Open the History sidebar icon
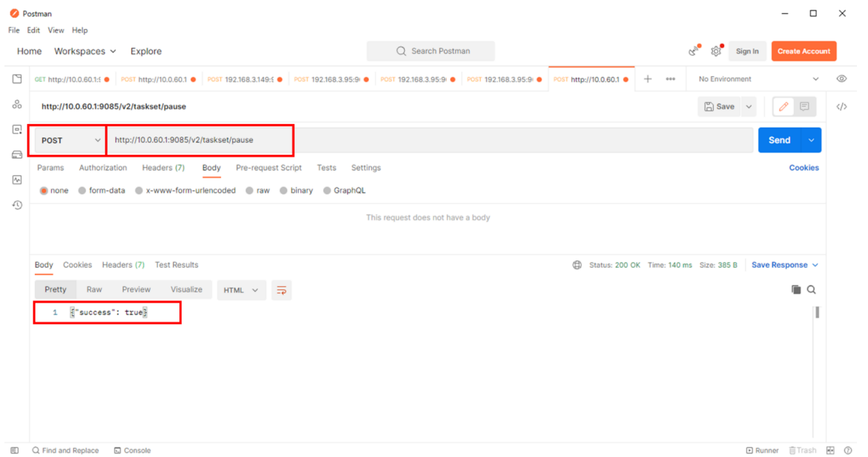 point(17,206)
